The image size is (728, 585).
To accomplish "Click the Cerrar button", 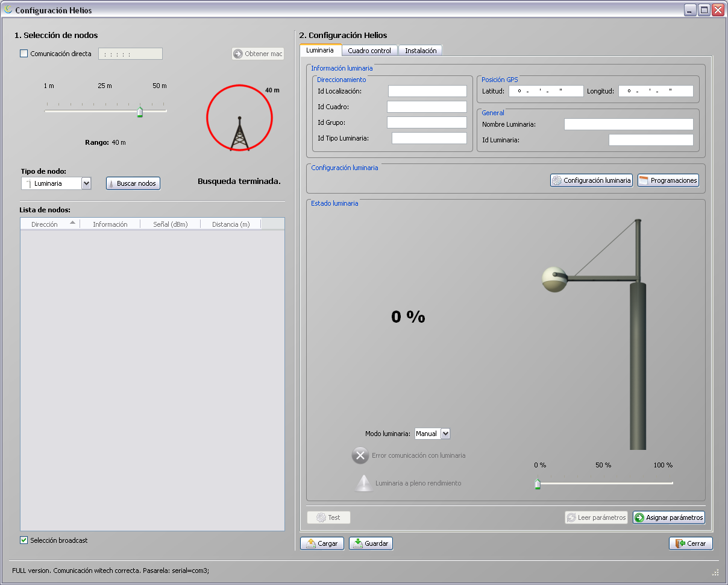I will (691, 543).
